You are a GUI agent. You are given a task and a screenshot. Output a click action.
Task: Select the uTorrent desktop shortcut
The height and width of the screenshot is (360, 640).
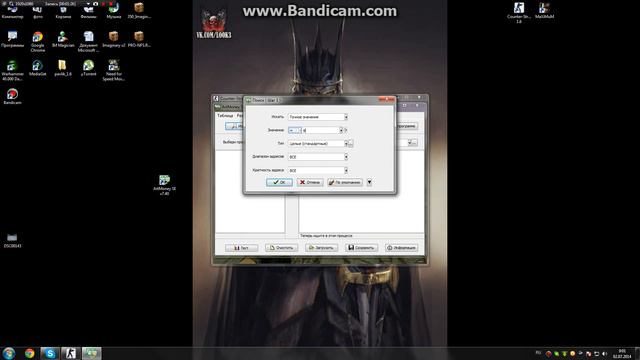[88, 68]
